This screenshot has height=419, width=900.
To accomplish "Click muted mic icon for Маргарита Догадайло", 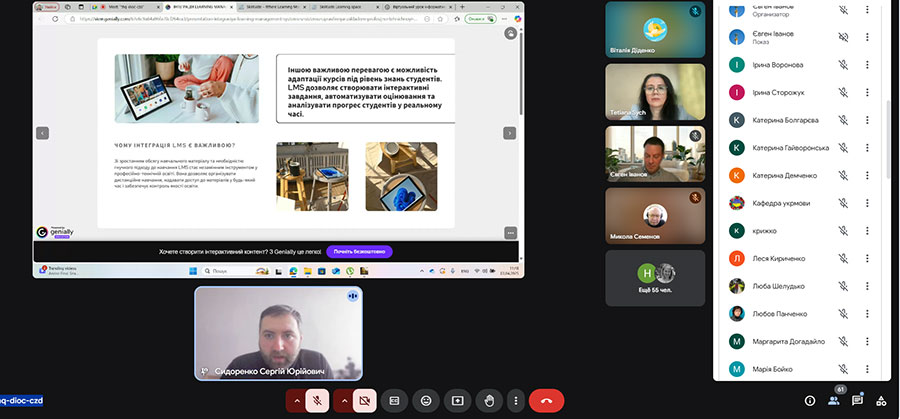I will (x=843, y=341).
